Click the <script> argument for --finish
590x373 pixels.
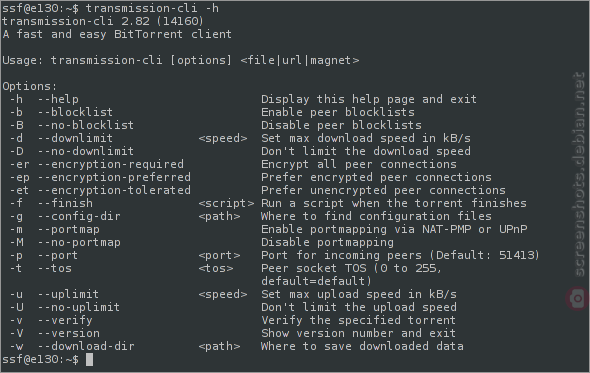click(227, 203)
